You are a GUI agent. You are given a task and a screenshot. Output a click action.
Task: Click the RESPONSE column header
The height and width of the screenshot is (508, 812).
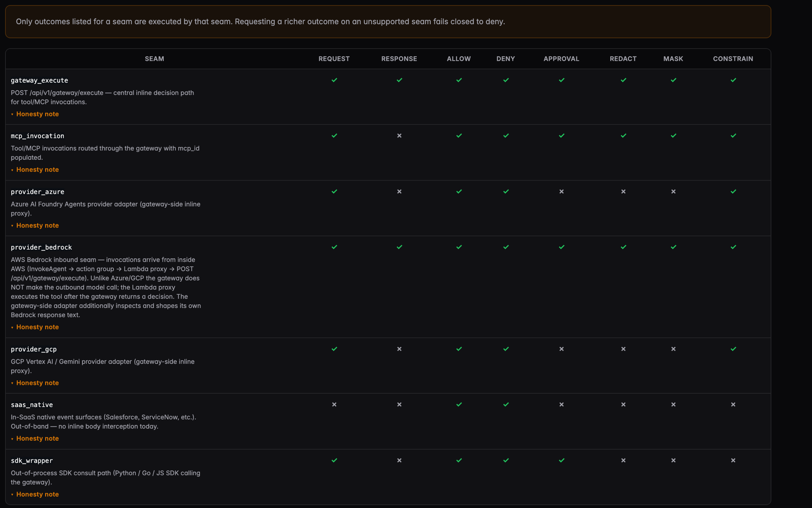click(399, 59)
